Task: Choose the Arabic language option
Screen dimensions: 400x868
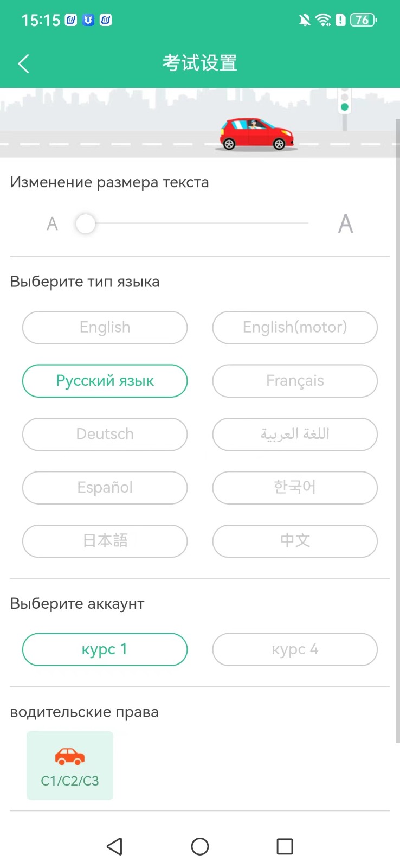Action: 294,434
